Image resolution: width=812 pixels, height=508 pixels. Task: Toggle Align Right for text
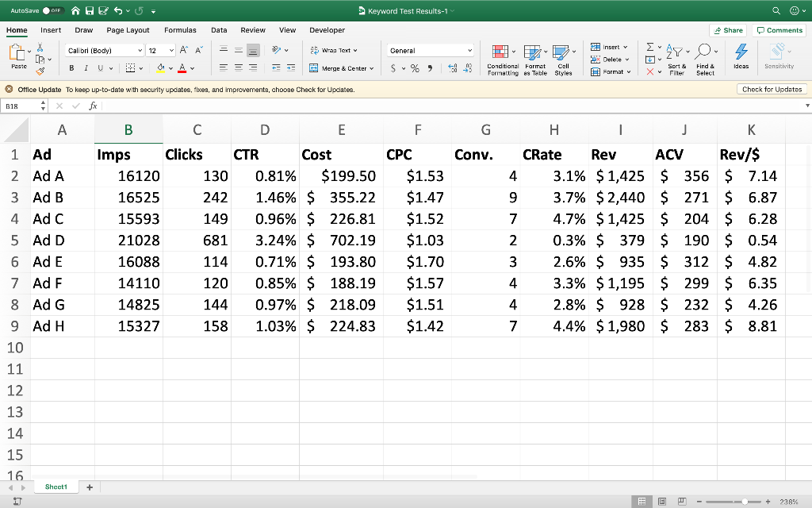coord(253,68)
